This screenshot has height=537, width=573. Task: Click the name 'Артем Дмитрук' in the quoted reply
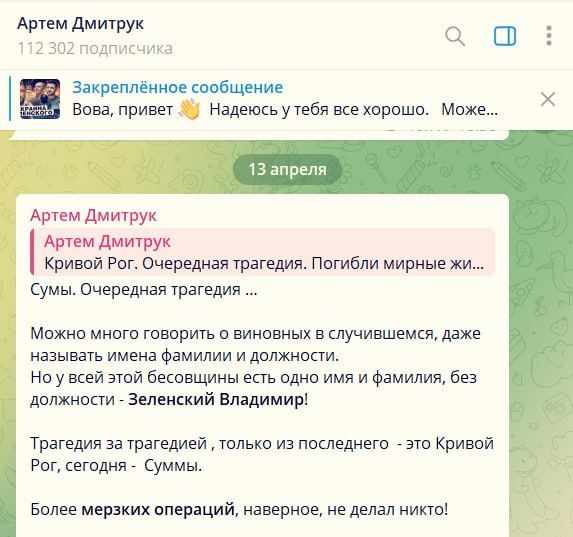(107, 241)
